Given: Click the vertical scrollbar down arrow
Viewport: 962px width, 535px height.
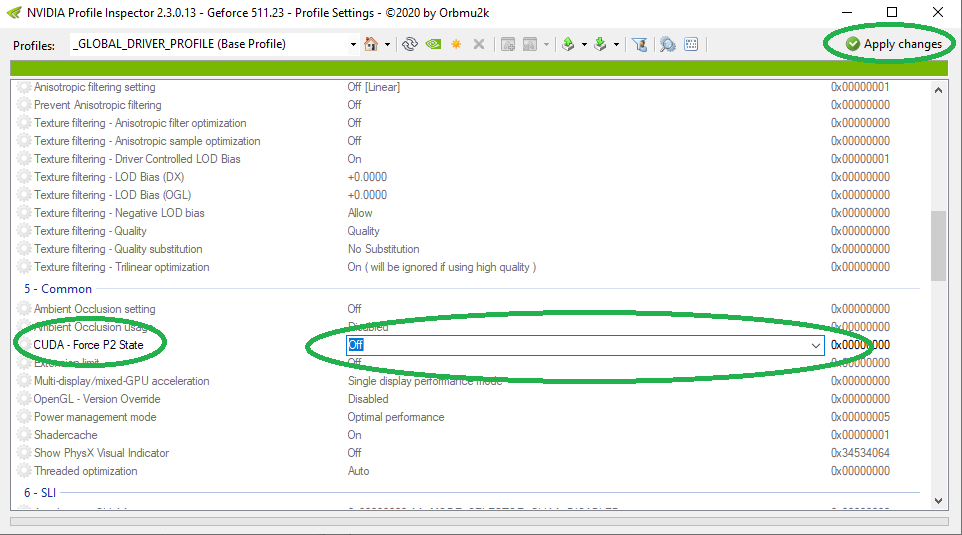Looking at the screenshot, I should (x=938, y=501).
